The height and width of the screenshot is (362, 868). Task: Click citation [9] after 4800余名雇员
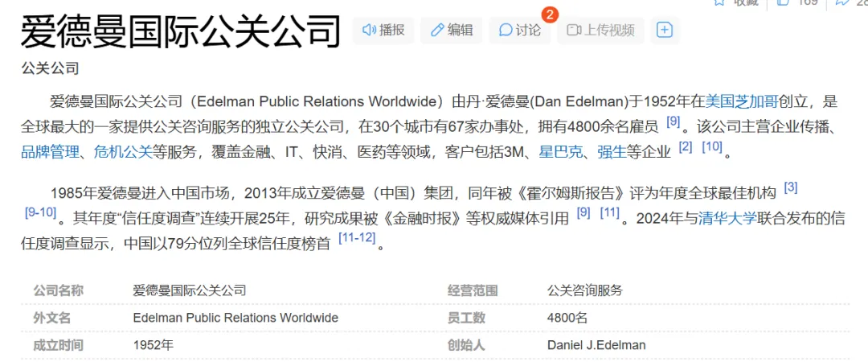[673, 122]
